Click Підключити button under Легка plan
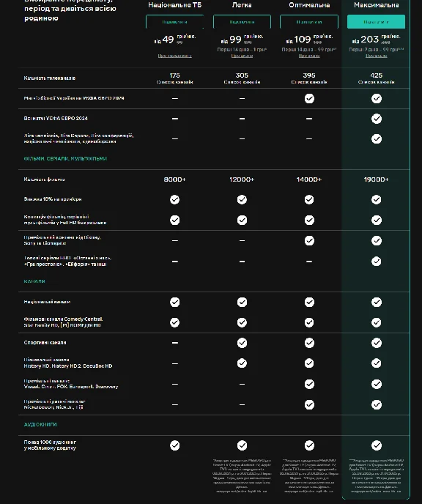Image resolution: width=422 pixels, height=504 pixels. coord(242,22)
